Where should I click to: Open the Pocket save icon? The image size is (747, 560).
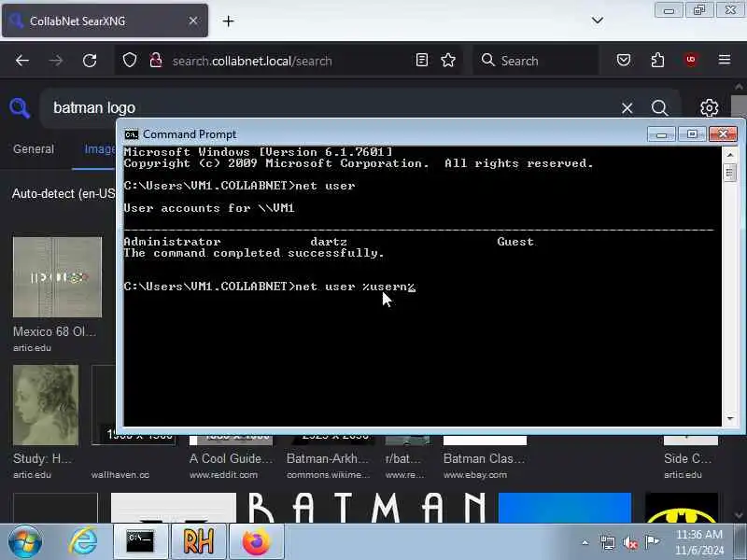point(624,60)
